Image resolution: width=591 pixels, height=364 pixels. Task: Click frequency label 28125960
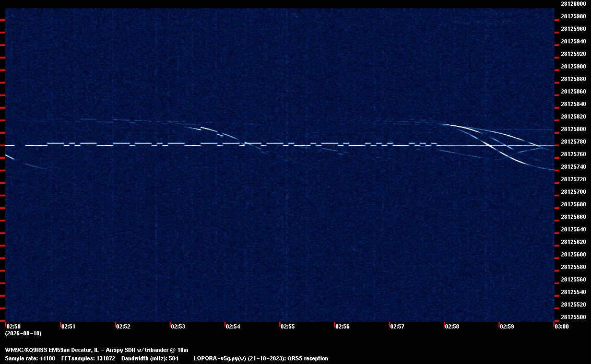tap(573, 29)
